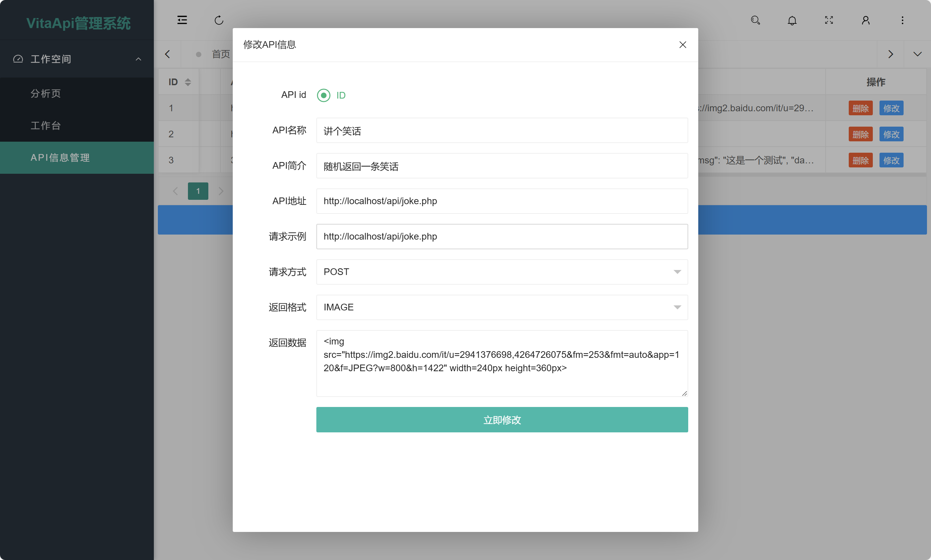
Task: Open the search icon in header
Action: (x=755, y=20)
